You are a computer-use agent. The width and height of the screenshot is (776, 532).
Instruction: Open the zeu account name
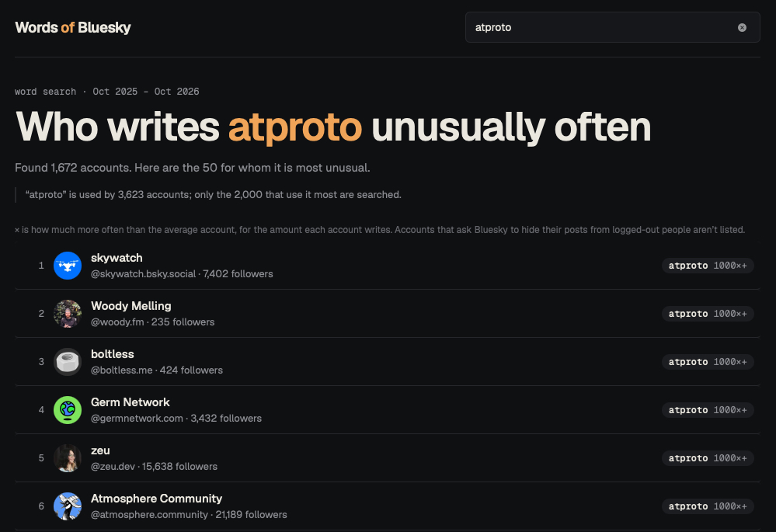click(100, 450)
